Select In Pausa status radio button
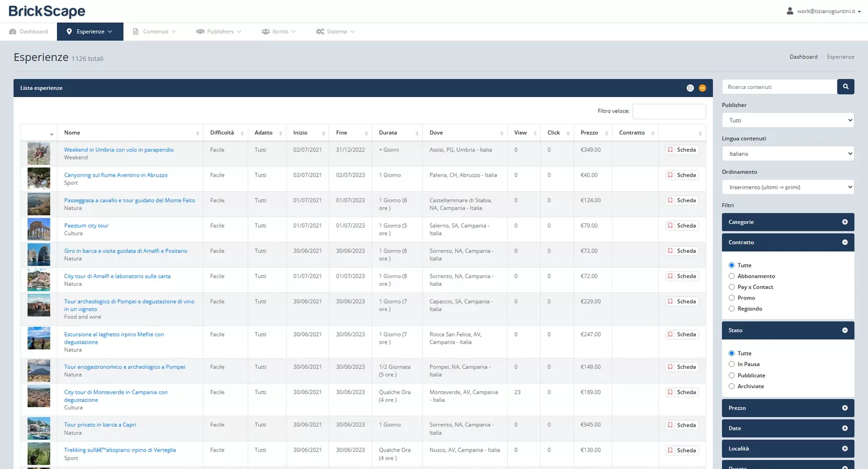This screenshot has width=868, height=469. pyautogui.click(x=732, y=364)
